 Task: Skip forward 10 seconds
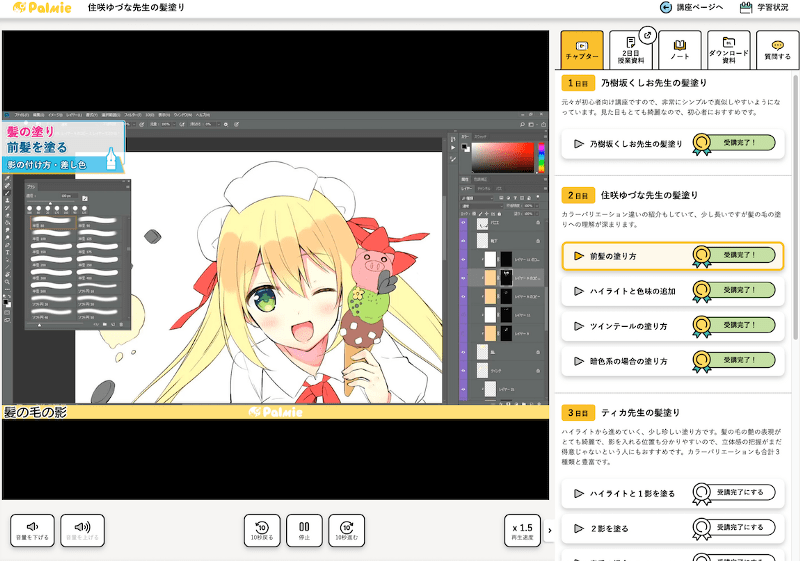pos(347,531)
